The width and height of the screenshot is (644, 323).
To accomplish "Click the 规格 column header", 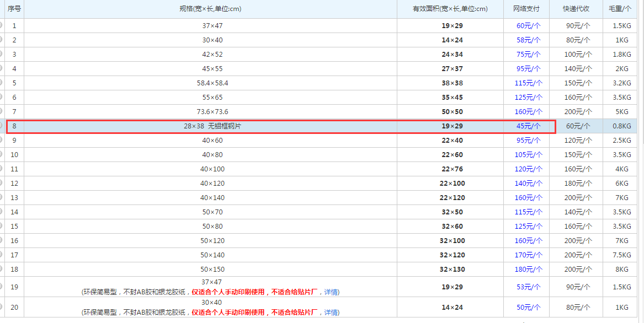I will pyautogui.click(x=210, y=9).
